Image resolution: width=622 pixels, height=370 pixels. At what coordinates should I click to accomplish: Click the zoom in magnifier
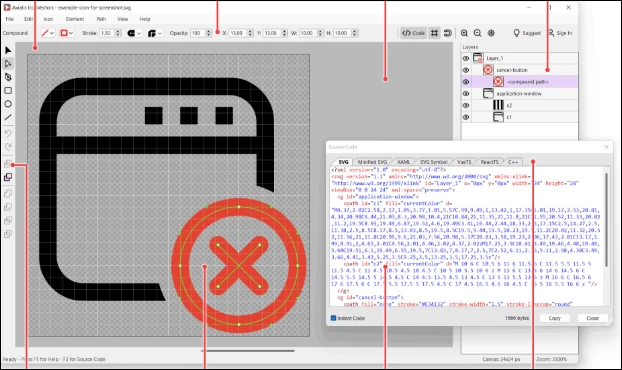tap(464, 33)
